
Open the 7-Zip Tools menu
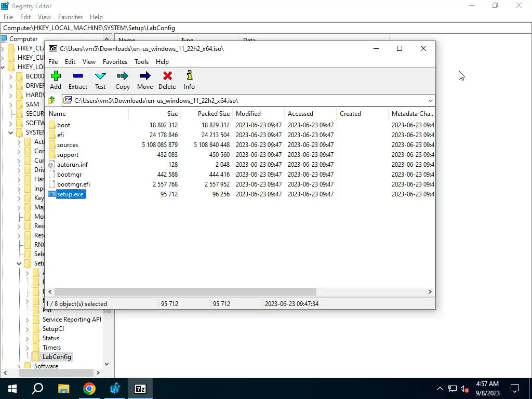(141, 62)
